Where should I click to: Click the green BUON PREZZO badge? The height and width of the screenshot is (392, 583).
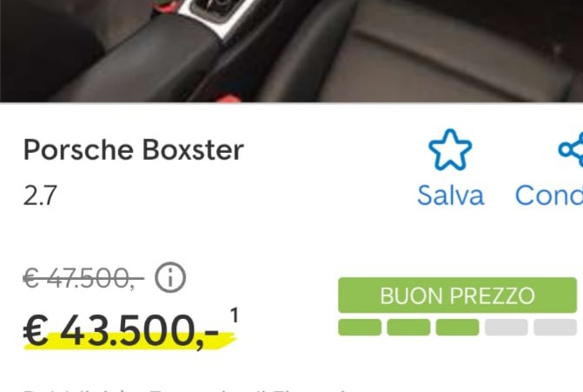click(x=457, y=296)
